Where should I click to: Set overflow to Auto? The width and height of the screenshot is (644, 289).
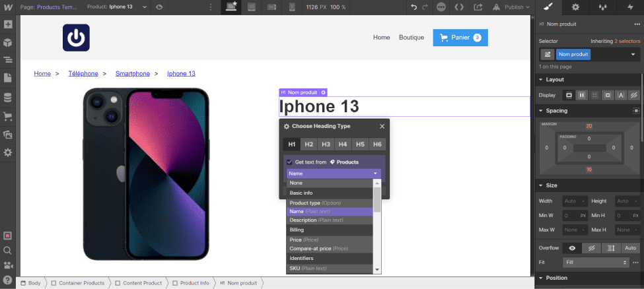(x=630, y=248)
